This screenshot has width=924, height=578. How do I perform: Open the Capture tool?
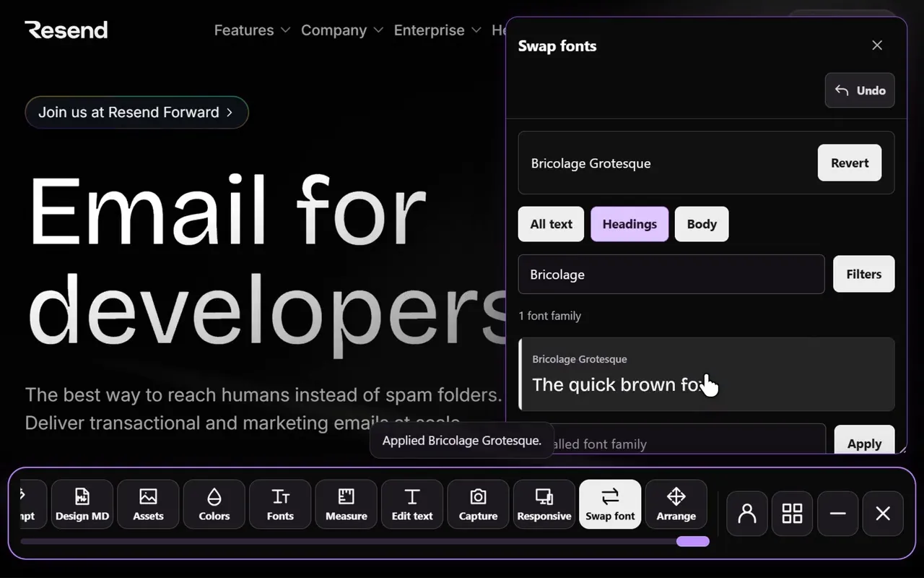pos(478,504)
